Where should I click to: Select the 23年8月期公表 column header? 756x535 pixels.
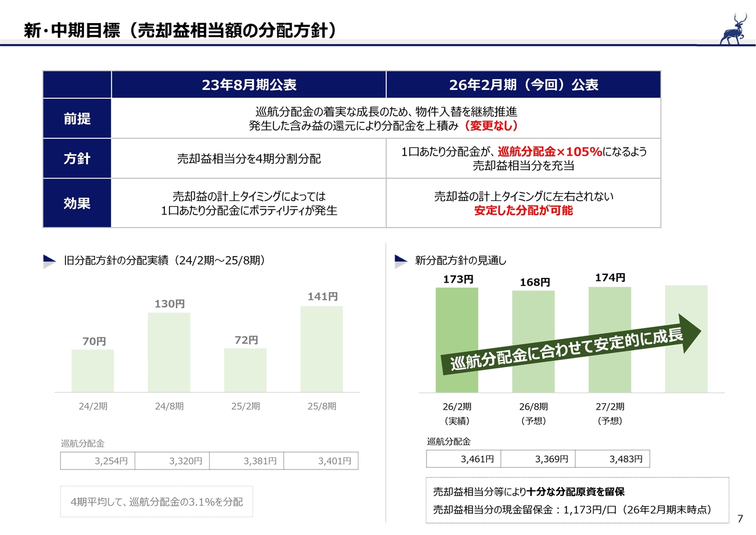tap(248, 85)
